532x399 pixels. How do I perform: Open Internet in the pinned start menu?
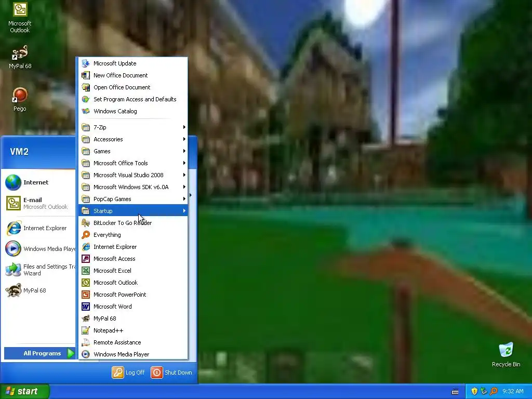pos(39,182)
